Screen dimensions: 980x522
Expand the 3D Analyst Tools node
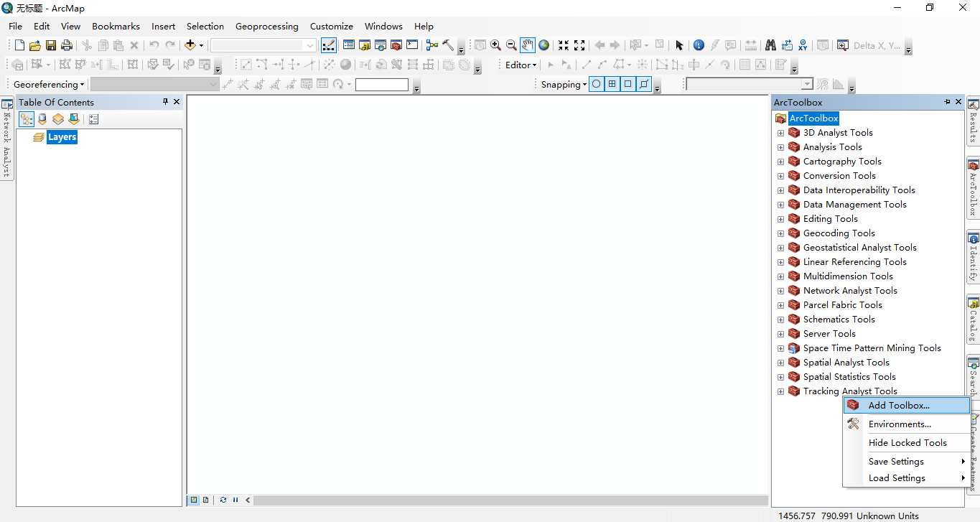coord(780,132)
